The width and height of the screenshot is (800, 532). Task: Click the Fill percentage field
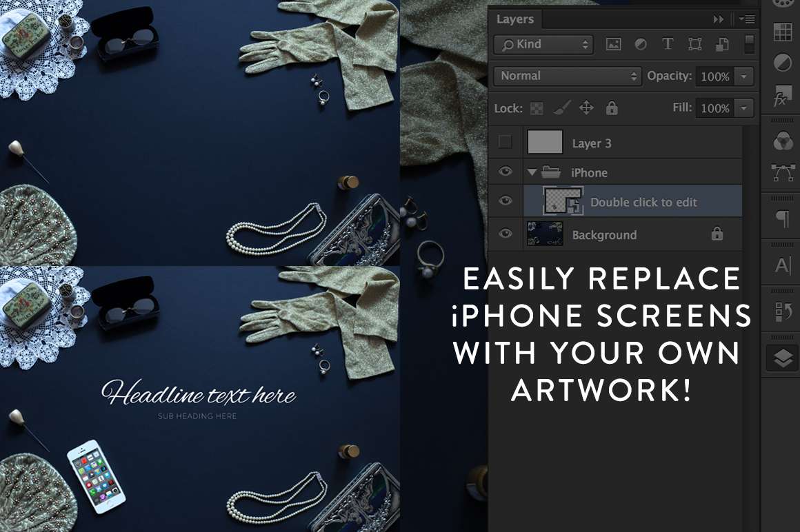point(714,108)
